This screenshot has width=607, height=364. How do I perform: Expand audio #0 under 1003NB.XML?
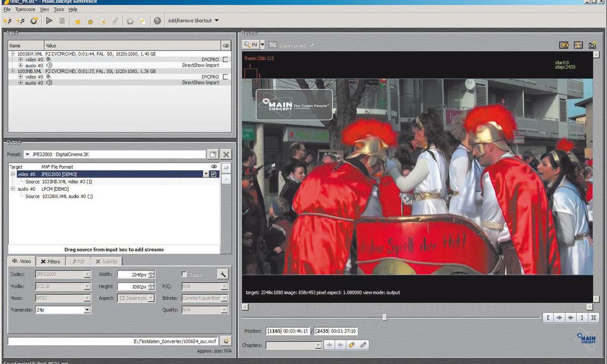pyautogui.click(x=21, y=82)
